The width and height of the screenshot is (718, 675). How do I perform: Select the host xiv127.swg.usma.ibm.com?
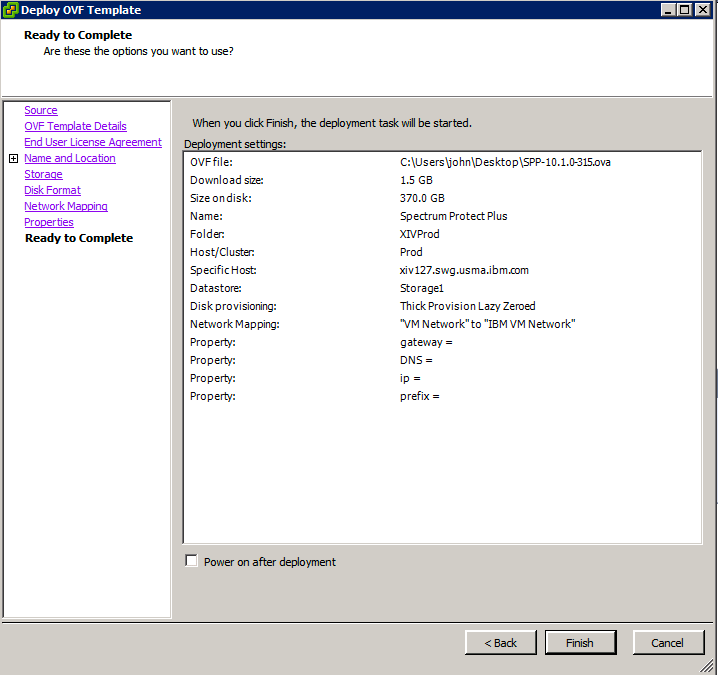tap(464, 270)
